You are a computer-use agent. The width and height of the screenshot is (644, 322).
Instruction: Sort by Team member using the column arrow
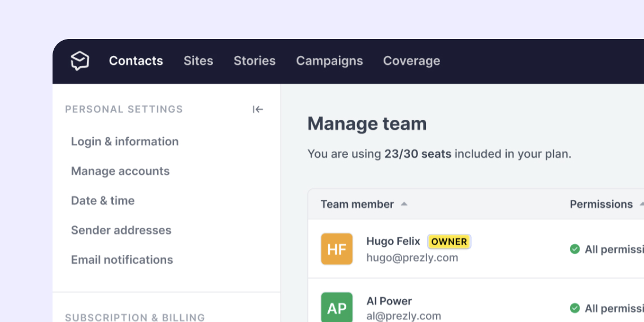click(x=404, y=204)
